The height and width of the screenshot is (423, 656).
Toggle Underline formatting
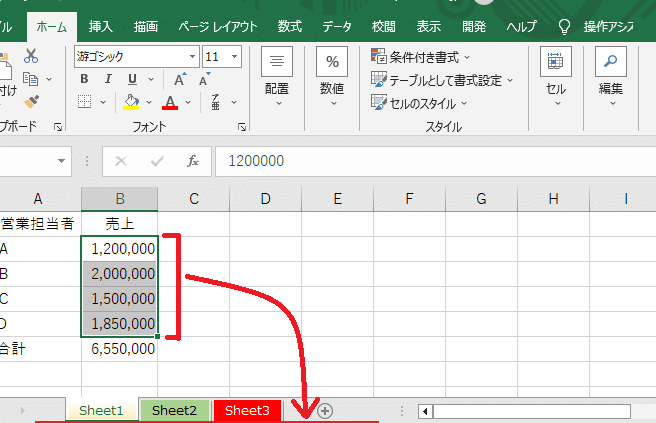point(131,79)
